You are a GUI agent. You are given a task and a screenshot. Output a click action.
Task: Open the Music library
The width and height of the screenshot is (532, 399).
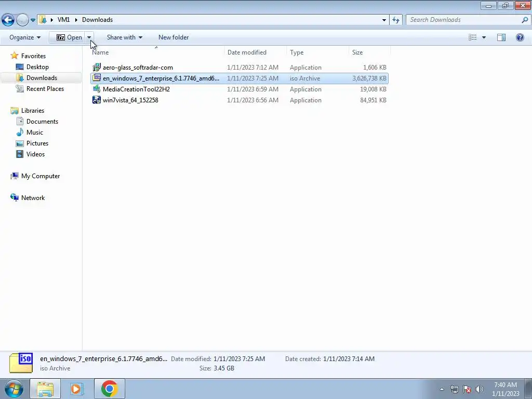(35, 132)
